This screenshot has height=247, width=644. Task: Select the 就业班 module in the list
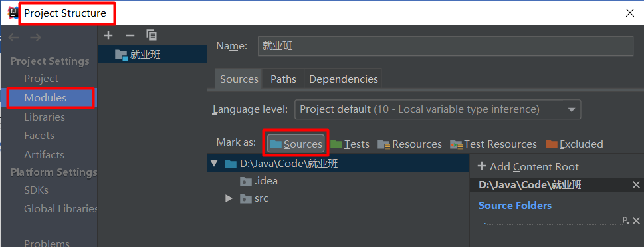152,55
